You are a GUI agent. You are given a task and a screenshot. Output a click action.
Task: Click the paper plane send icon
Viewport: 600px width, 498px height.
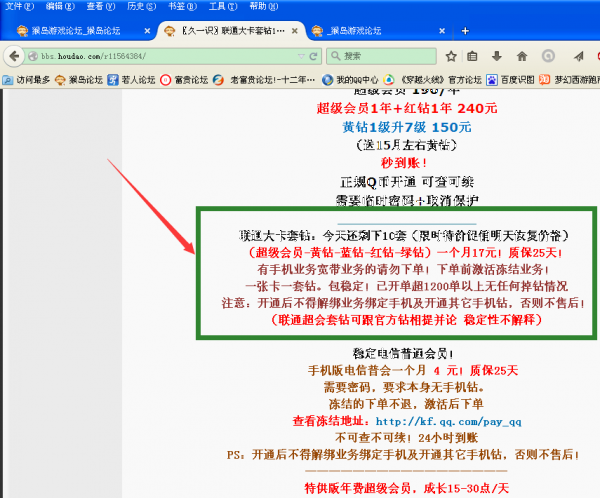point(579,56)
